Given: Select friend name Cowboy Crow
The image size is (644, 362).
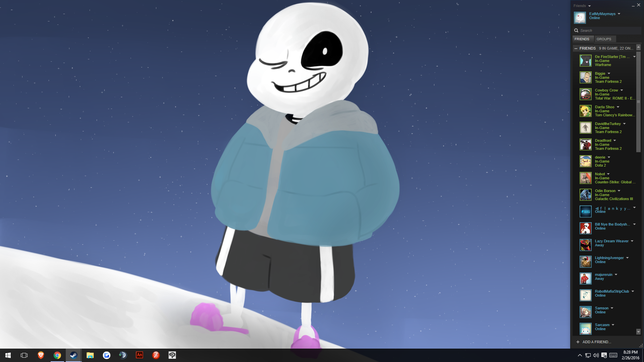Looking at the screenshot, I should click(606, 90).
